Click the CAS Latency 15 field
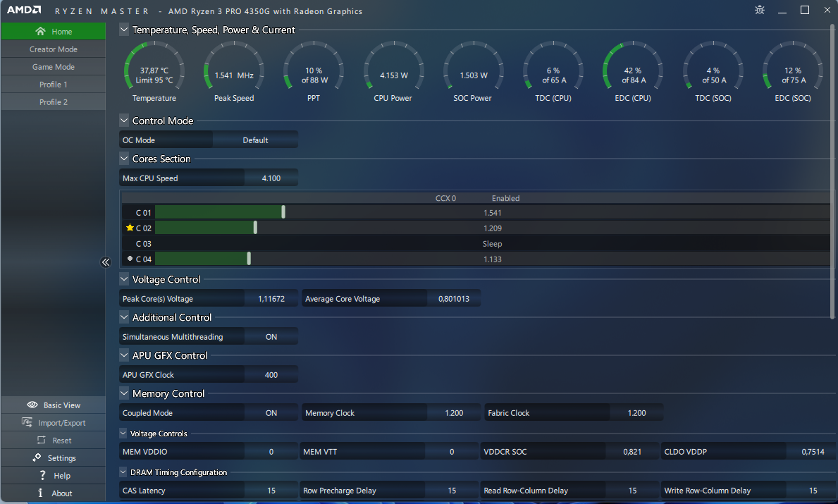 pyautogui.click(x=271, y=490)
